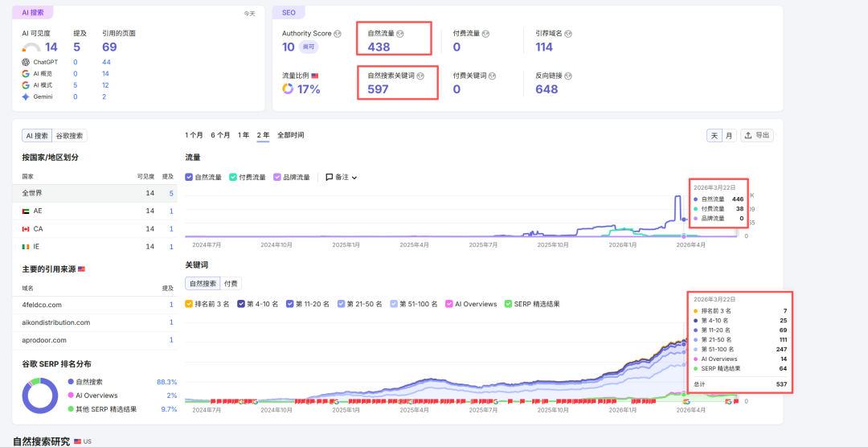The height and width of the screenshot is (447, 868).
Task: Click the Google icon next to AI 模式
Action: pyautogui.click(x=26, y=85)
